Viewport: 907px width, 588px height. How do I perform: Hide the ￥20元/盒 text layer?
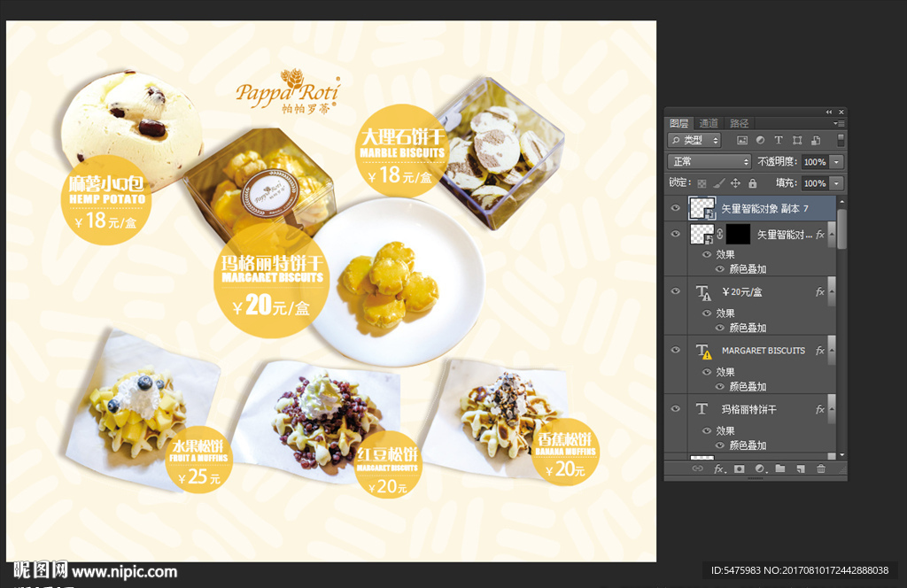tap(675, 291)
